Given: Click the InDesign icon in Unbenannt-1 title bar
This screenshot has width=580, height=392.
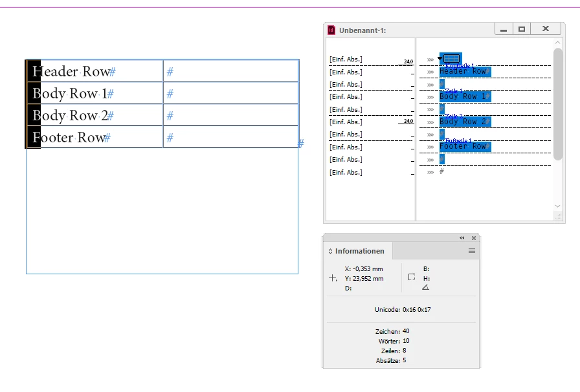Looking at the screenshot, I should pyautogui.click(x=331, y=30).
